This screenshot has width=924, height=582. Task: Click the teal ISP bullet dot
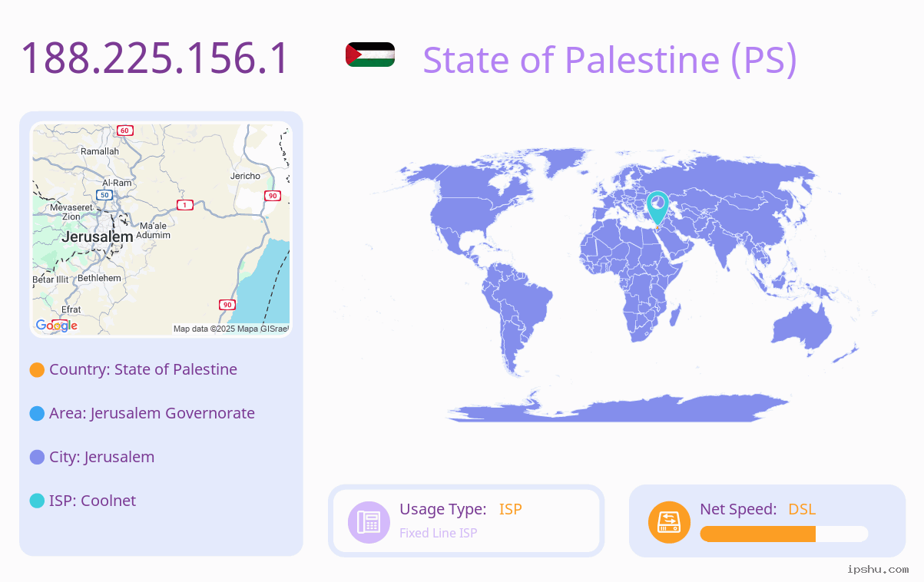point(37,501)
